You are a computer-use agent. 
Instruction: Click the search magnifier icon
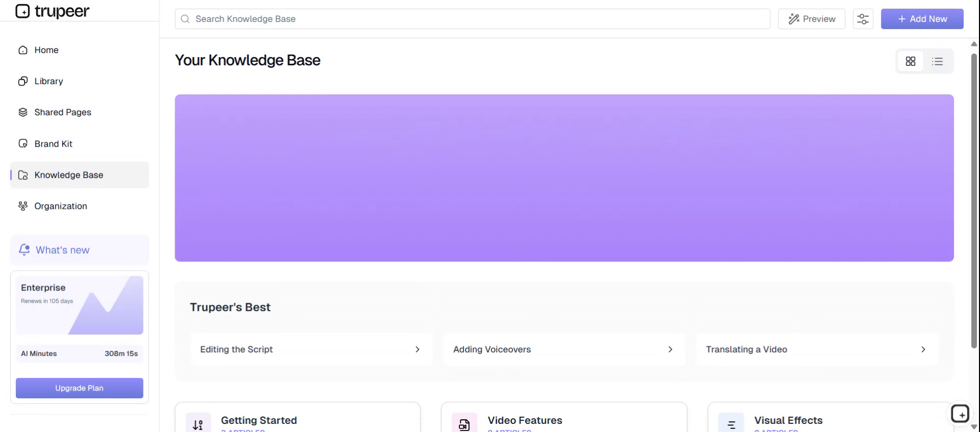click(185, 19)
